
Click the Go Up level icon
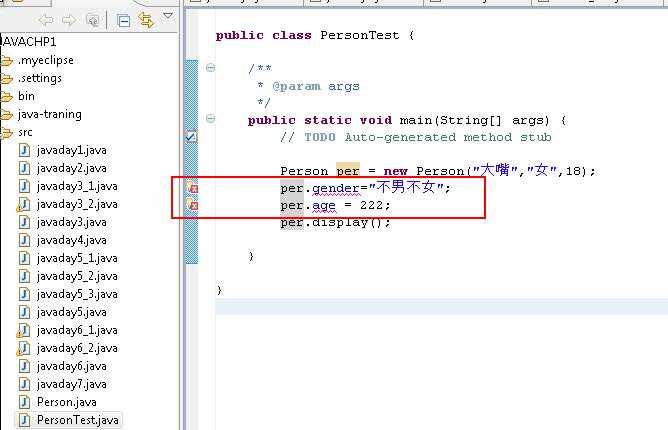(93, 19)
